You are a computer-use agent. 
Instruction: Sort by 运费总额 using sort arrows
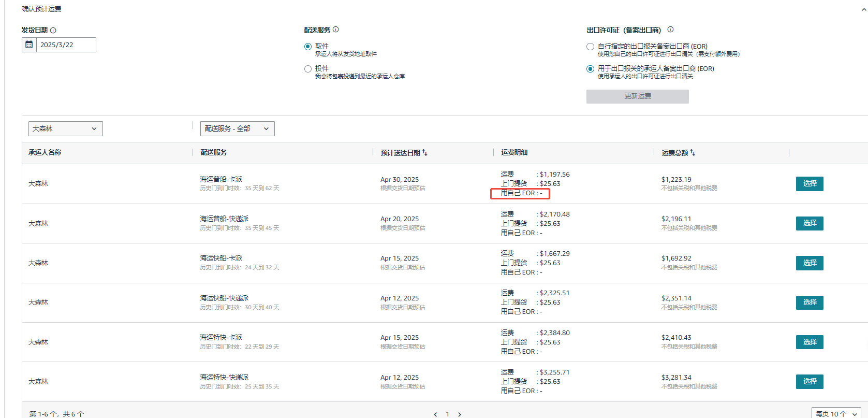pyautogui.click(x=693, y=152)
